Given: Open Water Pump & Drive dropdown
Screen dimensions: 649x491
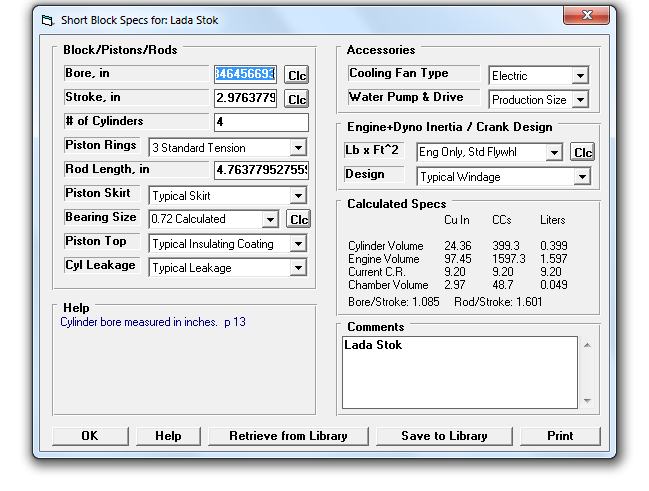Looking at the screenshot, I should tap(580, 100).
